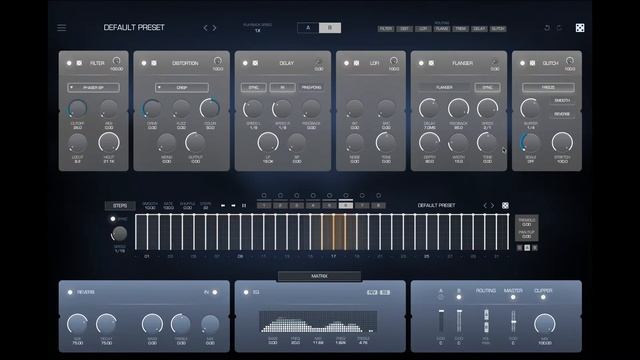
Task: Toggle the Delay module power button
Action: [245, 63]
